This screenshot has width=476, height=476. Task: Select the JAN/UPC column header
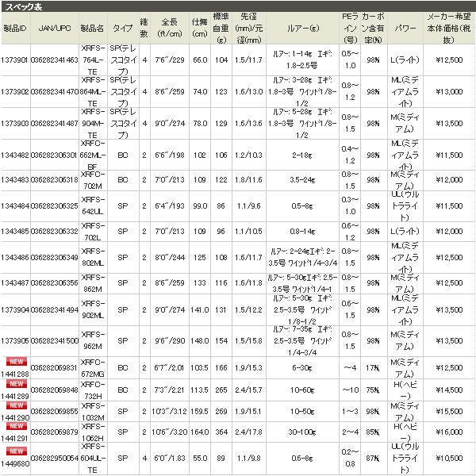[x=55, y=29]
